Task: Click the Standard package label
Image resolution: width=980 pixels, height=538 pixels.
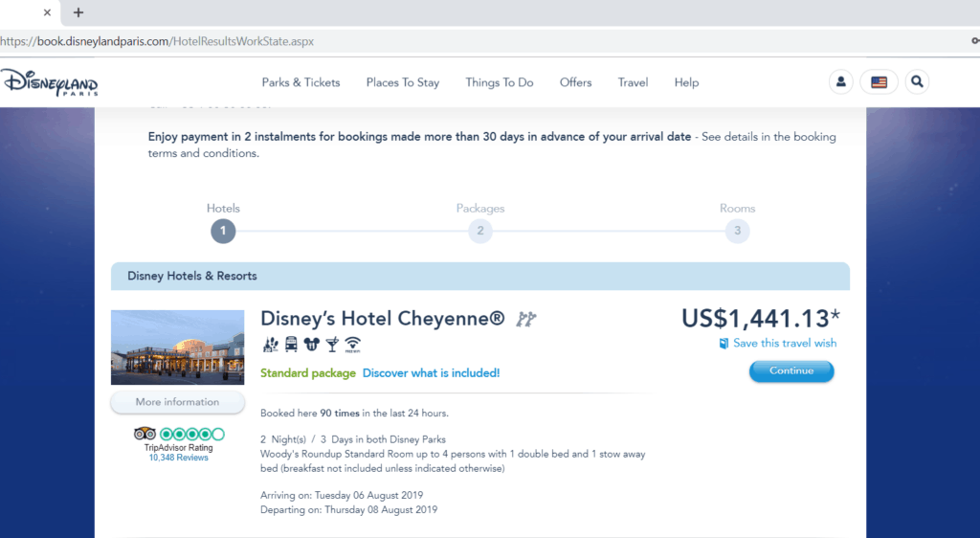Action: [x=308, y=373]
